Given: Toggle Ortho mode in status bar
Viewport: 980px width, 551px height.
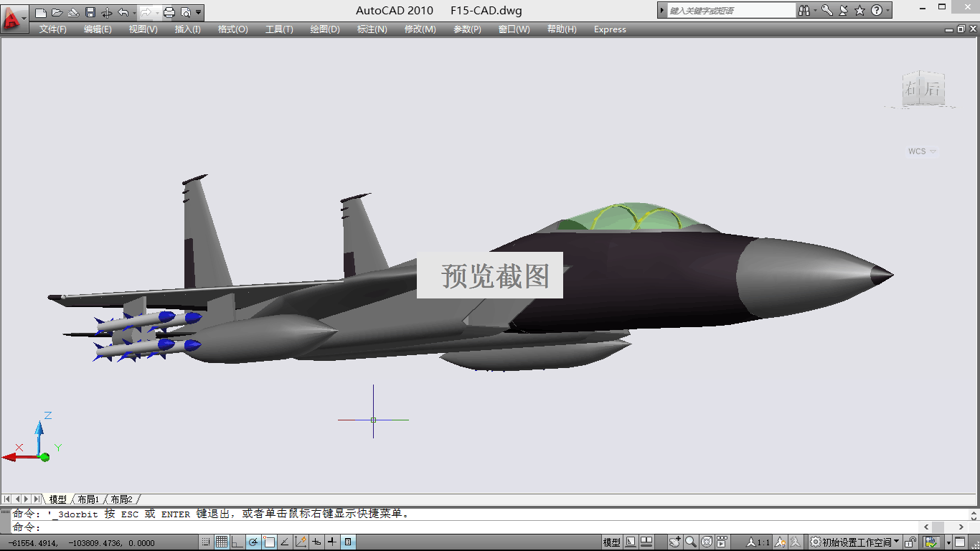Looking at the screenshot, I should [x=237, y=542].
